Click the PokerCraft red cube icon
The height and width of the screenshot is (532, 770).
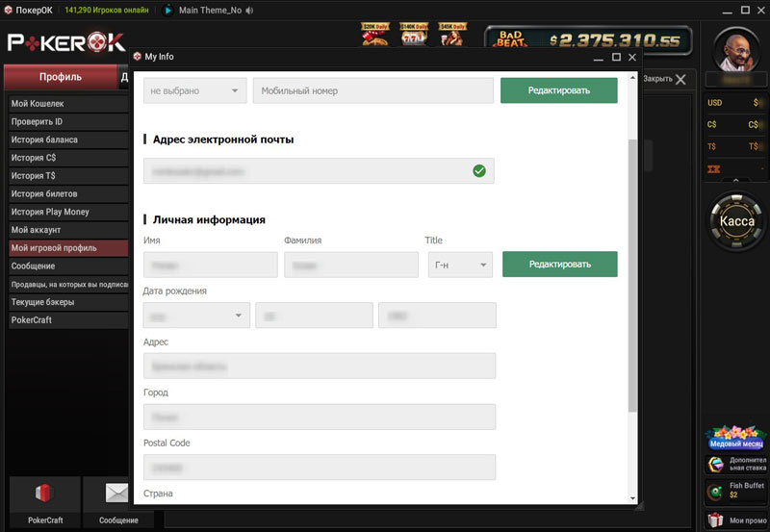tap(44, 494)
